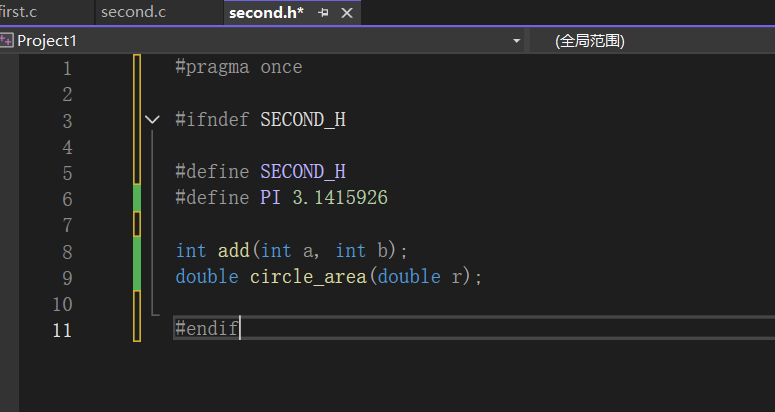Viewport: 775px width, 412px height.
Task: Click the add function name
Action: click(x=234, y=250)
